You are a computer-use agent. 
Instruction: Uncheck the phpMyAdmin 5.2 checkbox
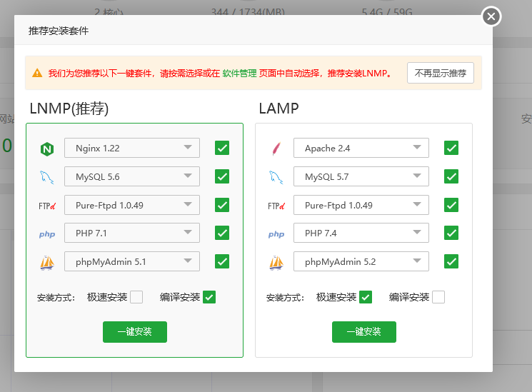451,261
